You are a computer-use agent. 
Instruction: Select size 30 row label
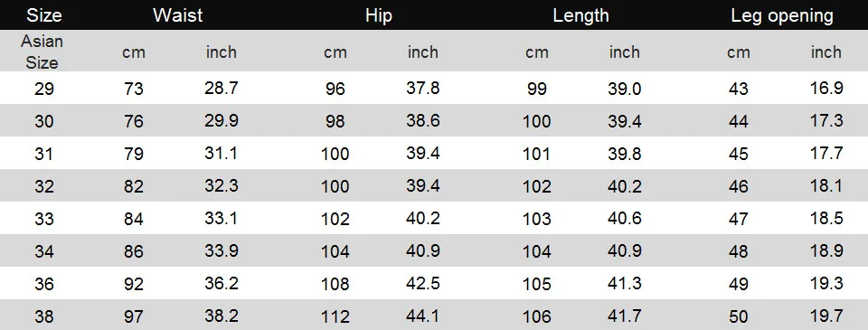pyautogui.click(x=44, y=121)
